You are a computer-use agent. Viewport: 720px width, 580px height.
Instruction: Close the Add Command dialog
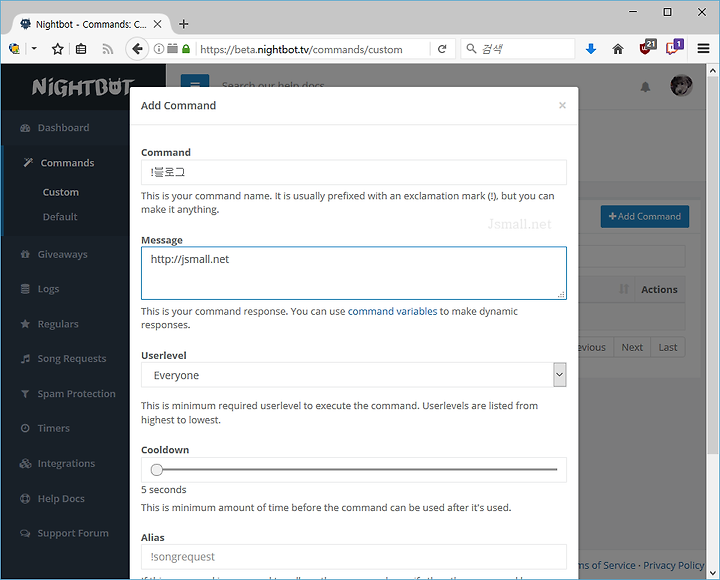coord(562,105)
